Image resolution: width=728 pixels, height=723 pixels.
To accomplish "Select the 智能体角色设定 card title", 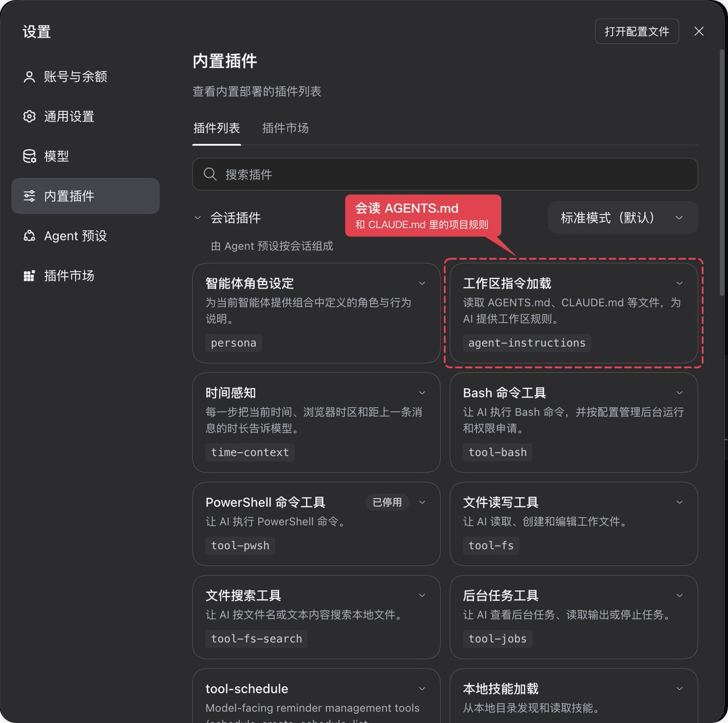I will click(x=249, y=283).
